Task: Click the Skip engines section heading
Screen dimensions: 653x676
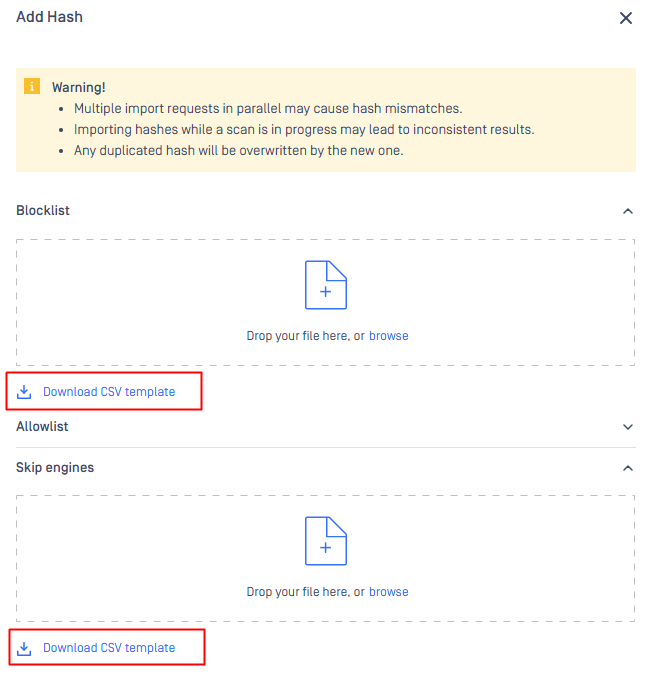Action: click(55, 468)
